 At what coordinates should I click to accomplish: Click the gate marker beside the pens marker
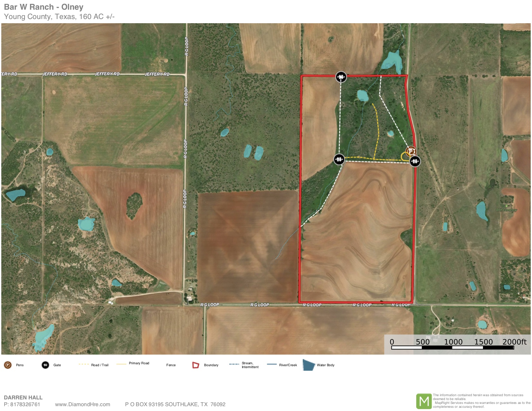tap(415, 161)
